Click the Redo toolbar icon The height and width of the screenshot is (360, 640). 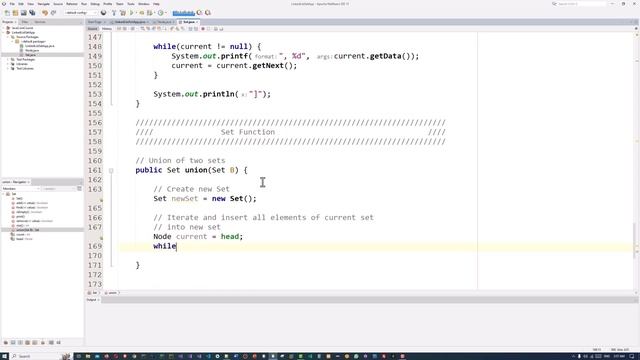[53, 13]
